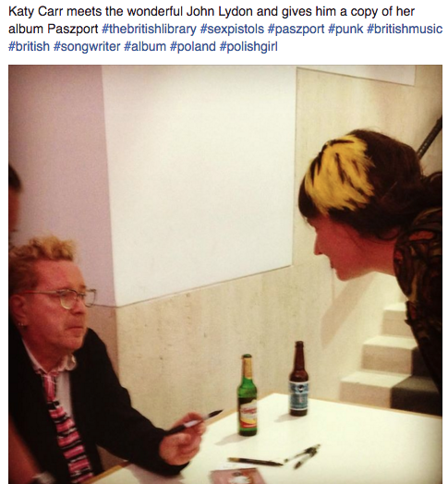Open the #british hashtag

[29, 46]
